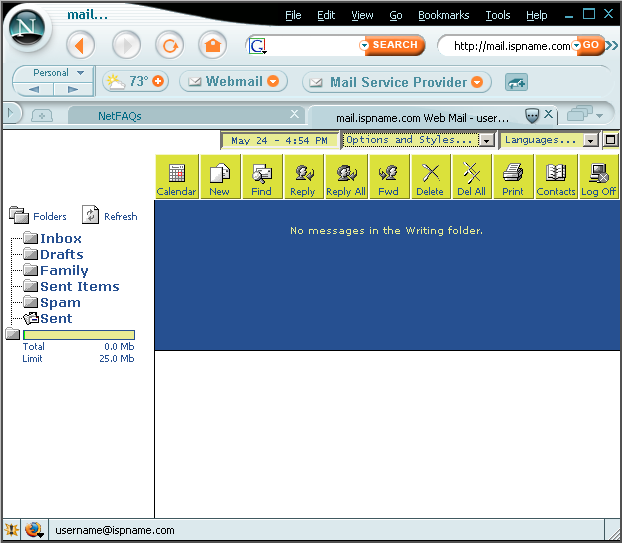Image resolution: width=622 pixels, height=543 pixels.
Task: Click the URL address field
Action: click(x=511, y=46)
